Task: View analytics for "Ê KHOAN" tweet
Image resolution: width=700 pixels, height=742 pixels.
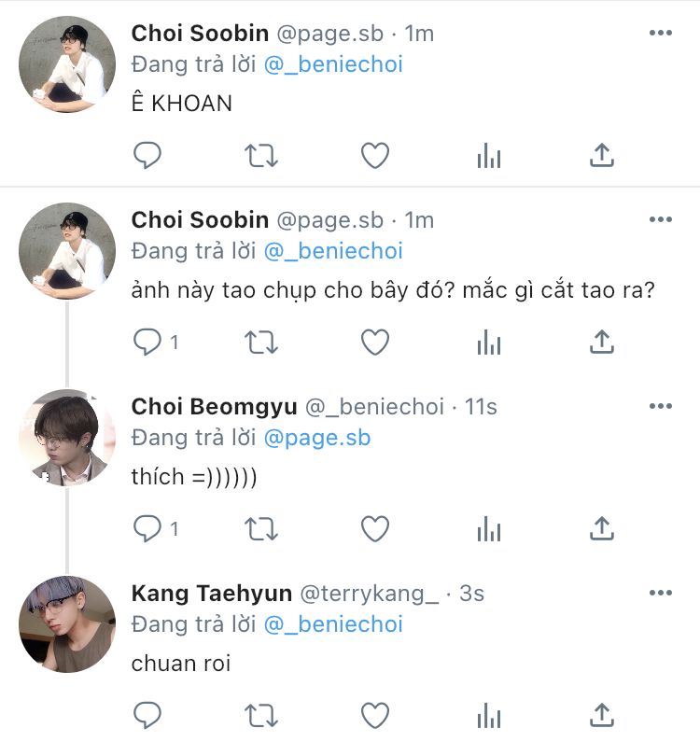Action: pos(489,156)
